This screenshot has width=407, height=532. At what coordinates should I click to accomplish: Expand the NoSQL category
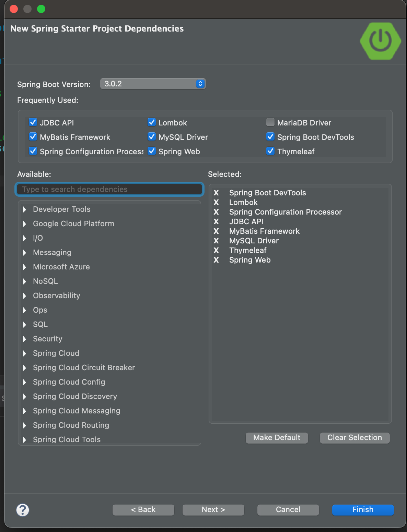[x=25, y=281]
